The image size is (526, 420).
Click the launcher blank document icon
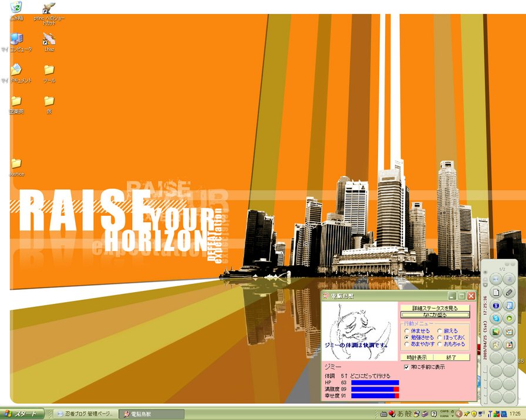(x=496, y=292)
